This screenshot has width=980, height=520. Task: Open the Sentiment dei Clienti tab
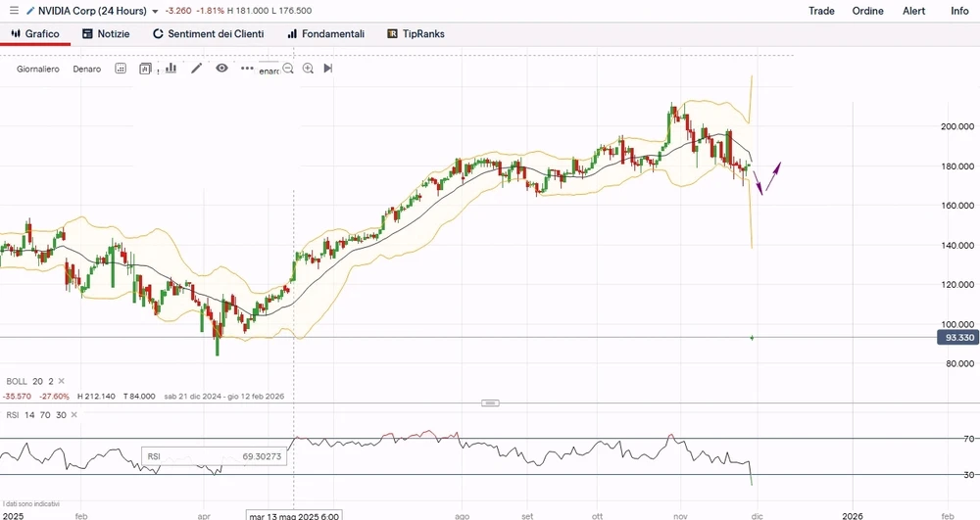[x=208, y=34]
